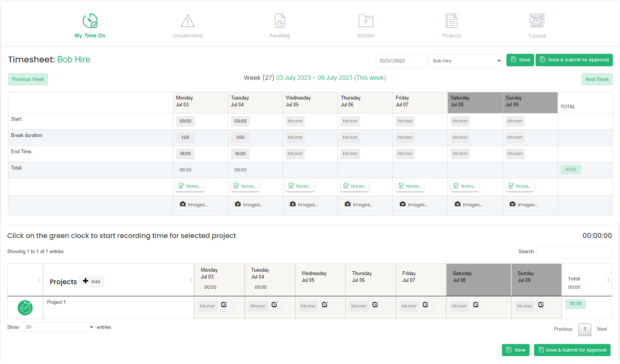Click the Search input field
Screen dimensions: 620x364
(574, 252)
